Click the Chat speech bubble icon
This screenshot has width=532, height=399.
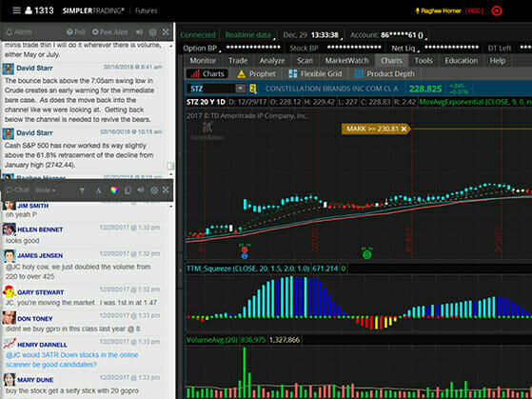click(x=10, y=190)
